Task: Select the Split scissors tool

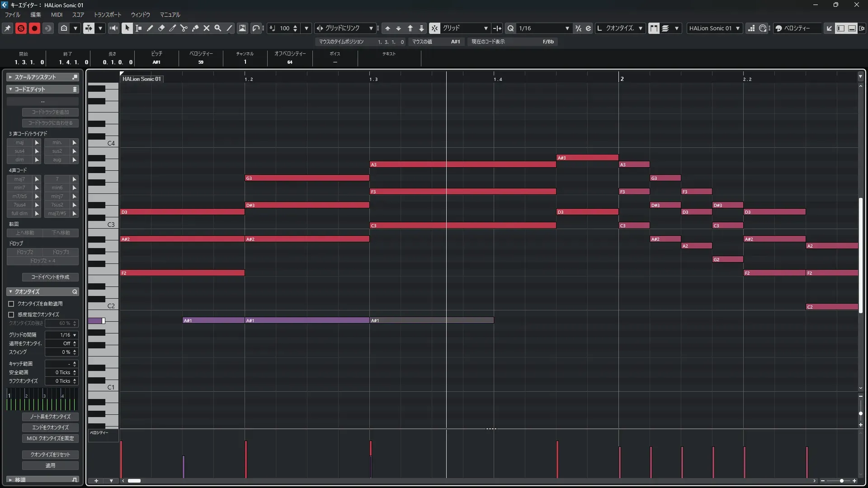Action: click(x=184, y=28)
